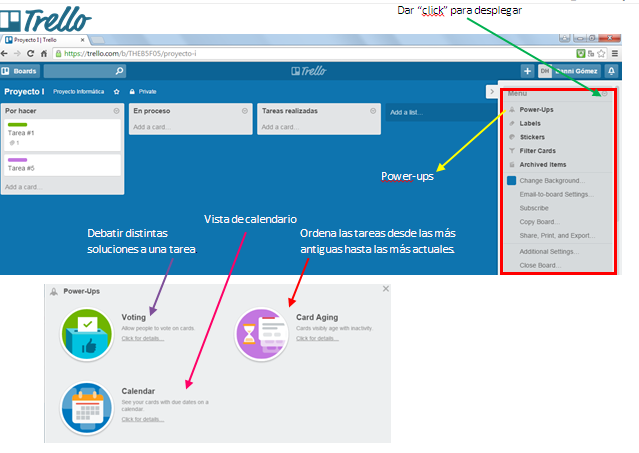Open Email-to-board Settings
This screenshot has height=453, width=639.
tap(556, 194)
